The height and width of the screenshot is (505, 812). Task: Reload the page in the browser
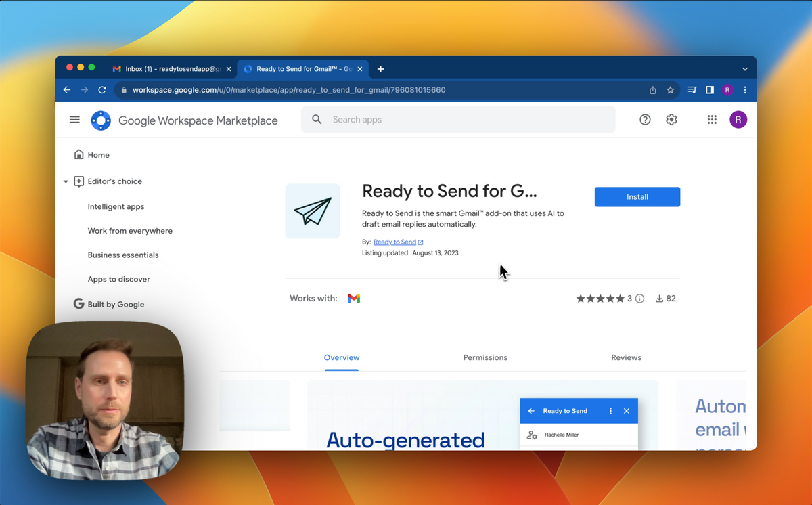click(x=102, y=90)
